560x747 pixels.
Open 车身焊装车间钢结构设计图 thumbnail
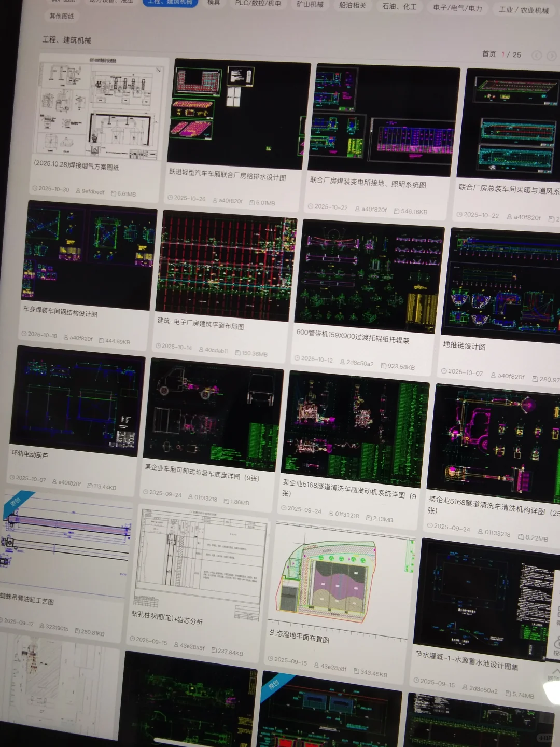(89, 255)
